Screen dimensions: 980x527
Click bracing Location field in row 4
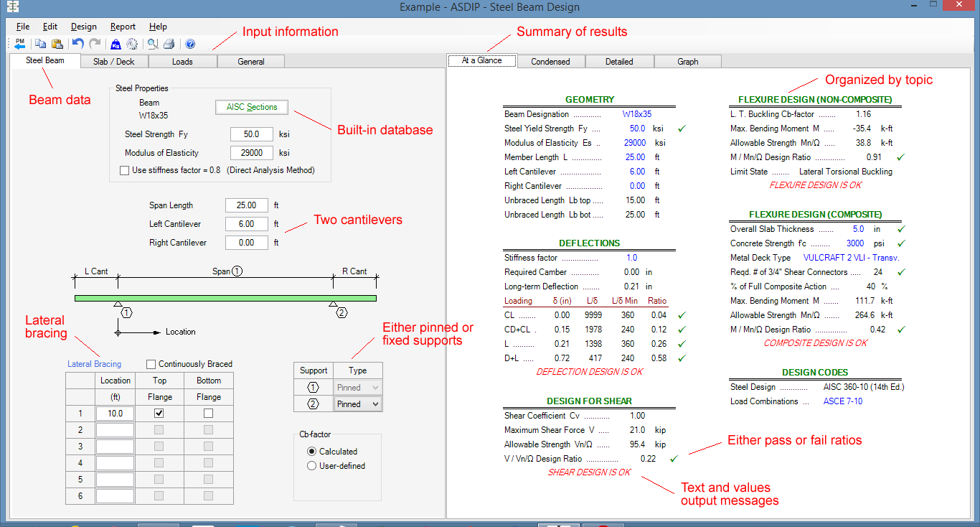pos(115,463)
